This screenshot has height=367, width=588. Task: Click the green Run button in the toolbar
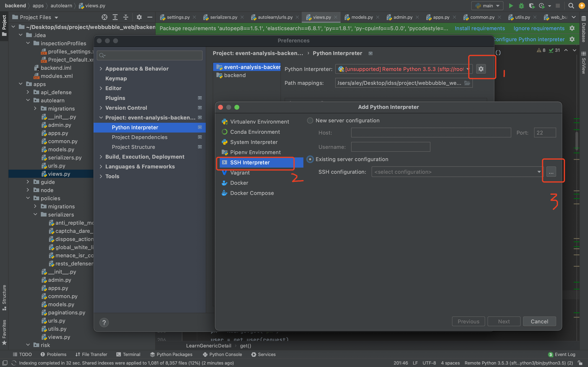[x=511, y=6]
